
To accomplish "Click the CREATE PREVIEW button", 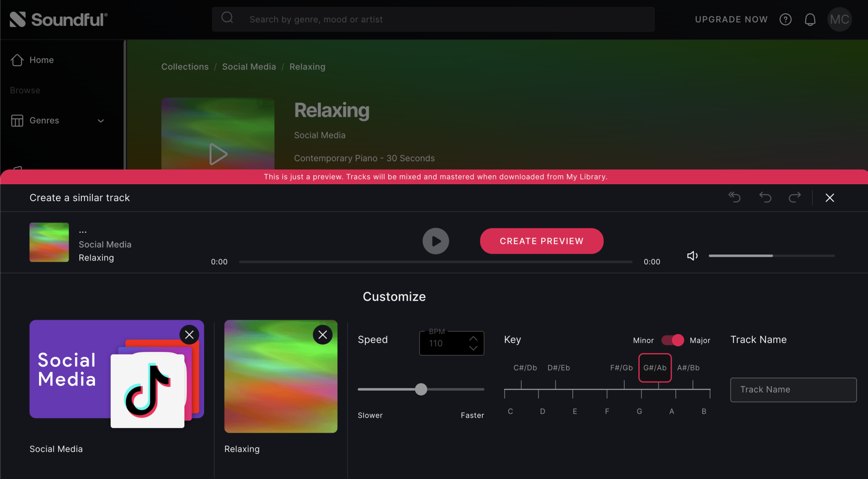I will [x=541, y=241].
